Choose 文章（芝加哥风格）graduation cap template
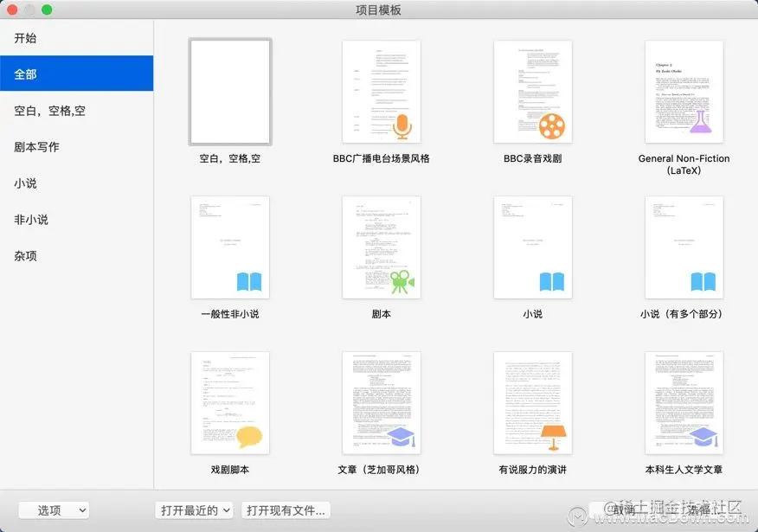The image size is (758, 532). click(x=382, y=403)
